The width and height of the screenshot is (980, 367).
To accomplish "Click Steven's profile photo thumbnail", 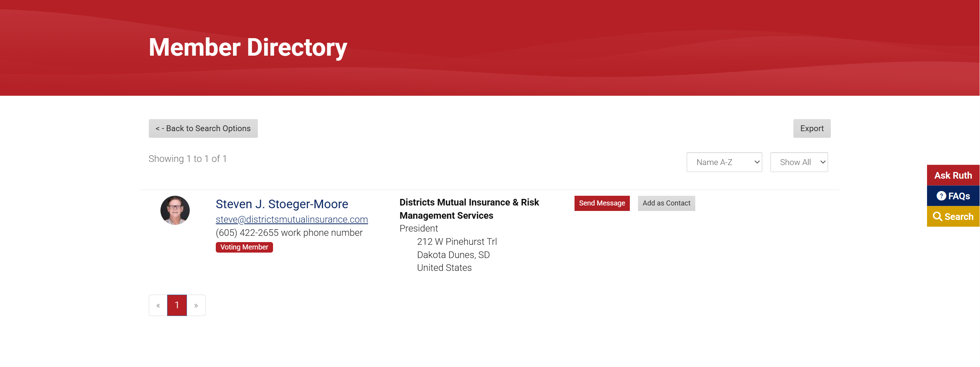I will point(175,210).
